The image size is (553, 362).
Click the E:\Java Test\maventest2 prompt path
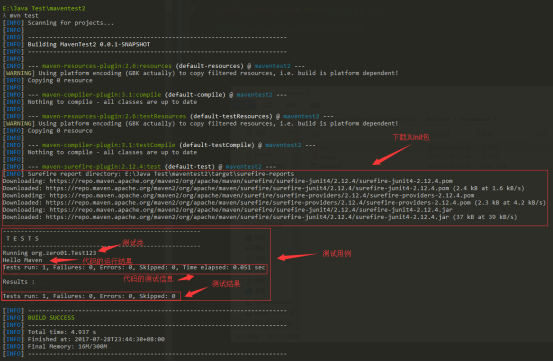(44, 8)
